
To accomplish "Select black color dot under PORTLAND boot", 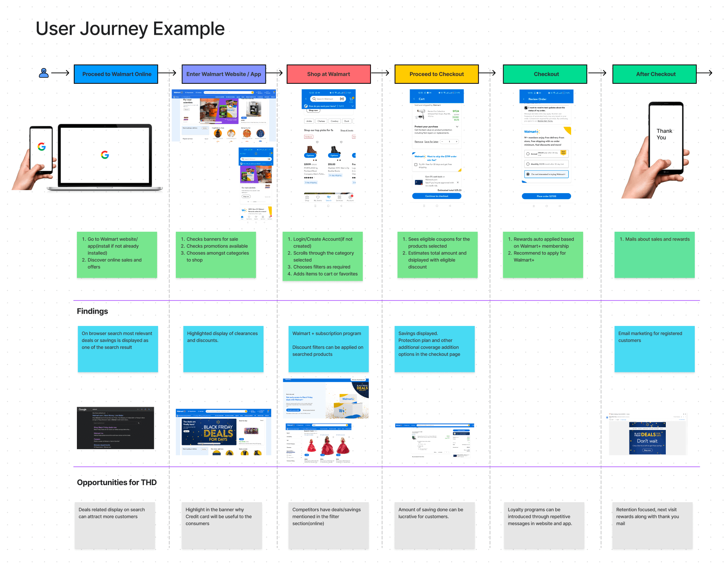I will point(316,160).
